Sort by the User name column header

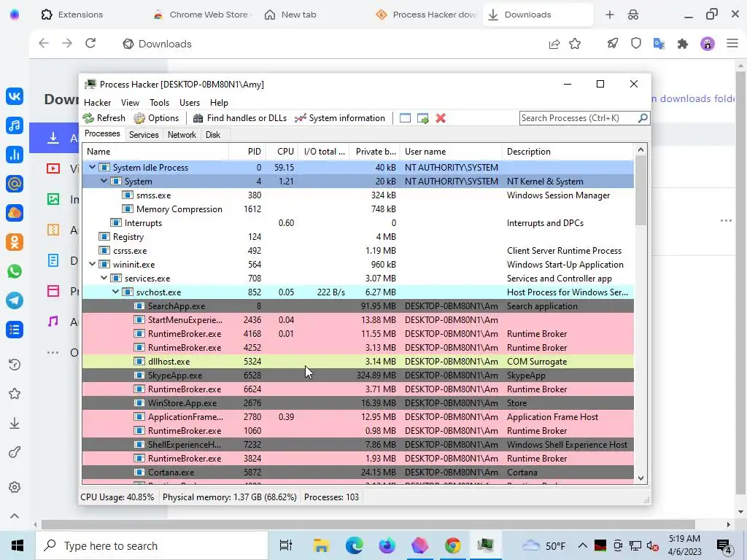click(x=451, y=152)
